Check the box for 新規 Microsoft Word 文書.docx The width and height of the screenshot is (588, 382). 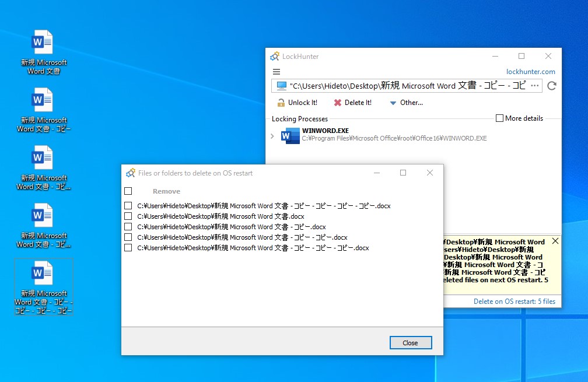pos(128,216)
